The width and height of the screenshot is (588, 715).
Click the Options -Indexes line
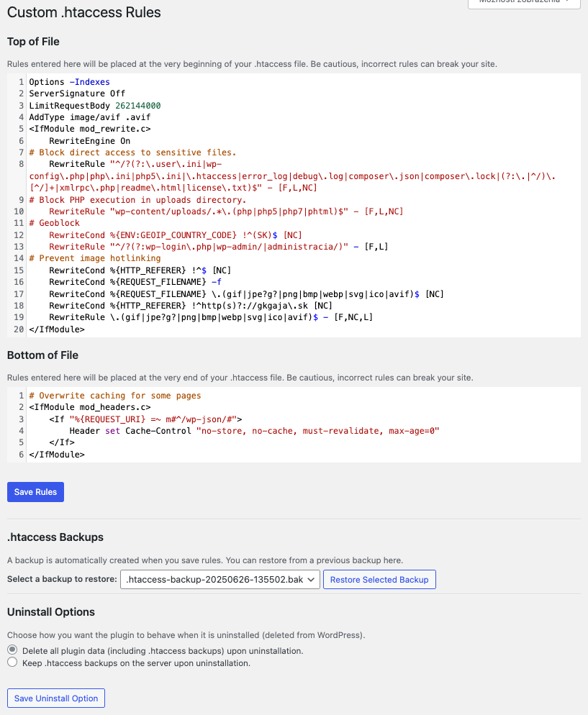[68, 81]
